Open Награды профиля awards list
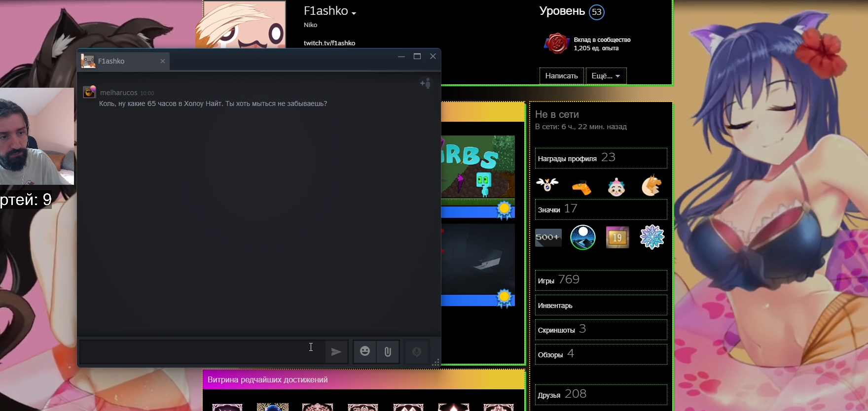This screenshot has height=411, width=868. (x=601, y=158)
